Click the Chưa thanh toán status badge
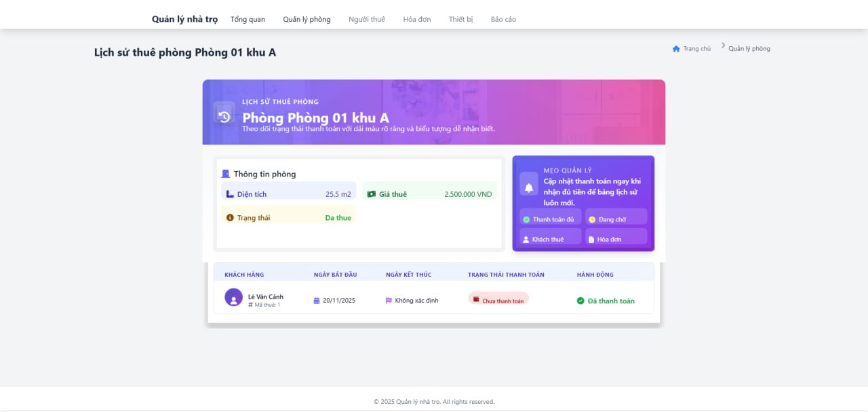Image resolution: width=868 pixels, height=412 pixels. [498, 299]
